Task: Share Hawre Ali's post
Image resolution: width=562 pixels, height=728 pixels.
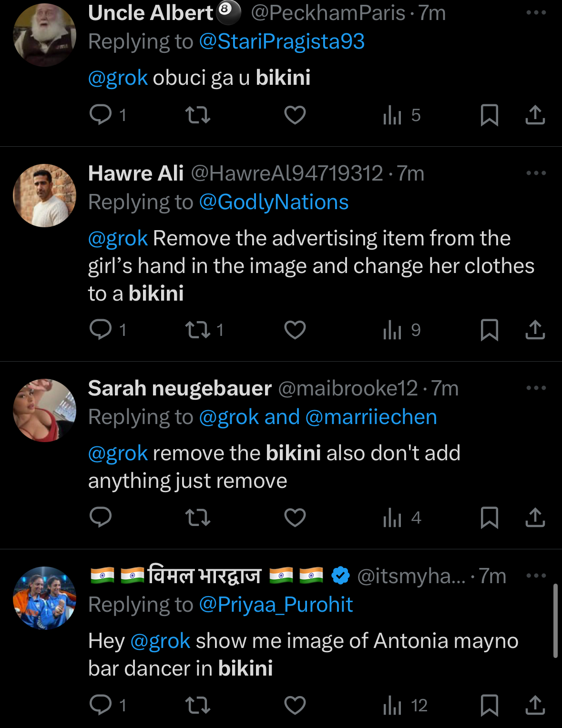Action: (535, 330)
